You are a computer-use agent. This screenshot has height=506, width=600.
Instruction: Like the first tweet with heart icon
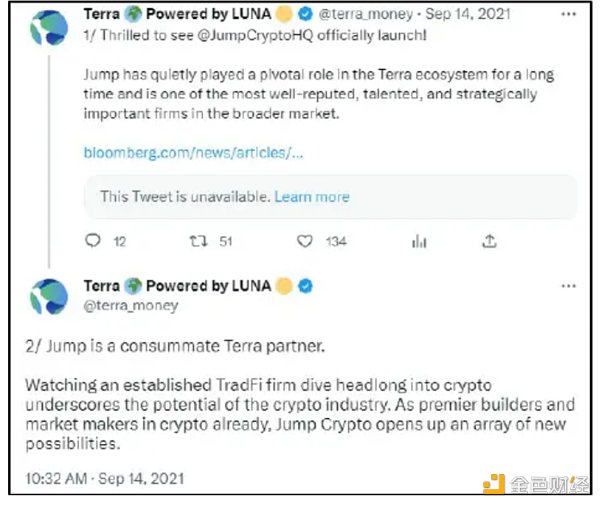coord(306,241)
